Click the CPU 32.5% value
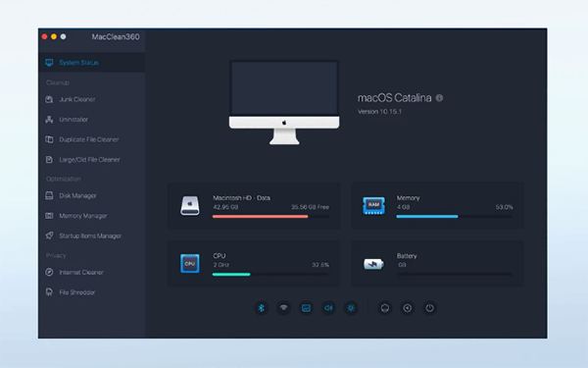The width and height of the screenshot is (588, 368). [320, 265]
